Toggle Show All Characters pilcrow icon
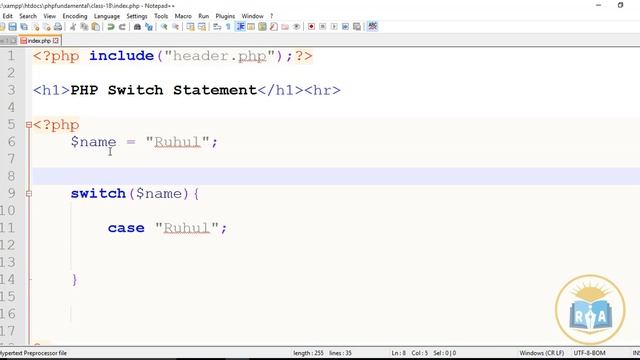The height and width of the screenshot is (360, 640). click(x=228, y=27)
